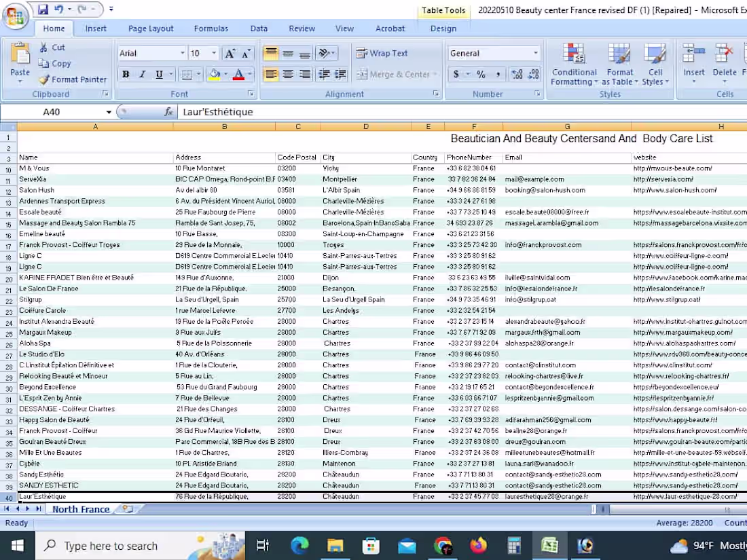
Task: Toggle Top Align vertical alignment
Action: click(270, 54)
